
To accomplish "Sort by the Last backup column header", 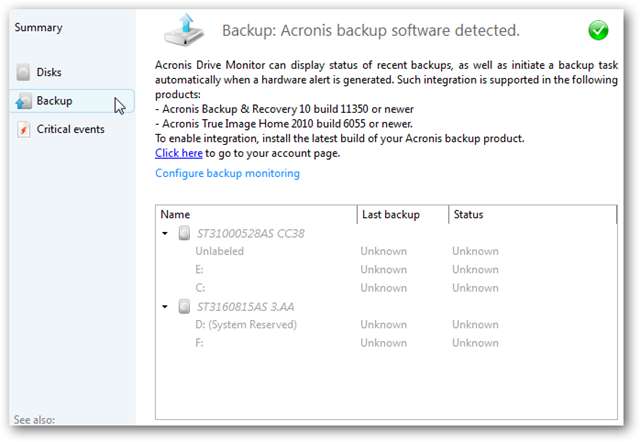I will [401, 214].
